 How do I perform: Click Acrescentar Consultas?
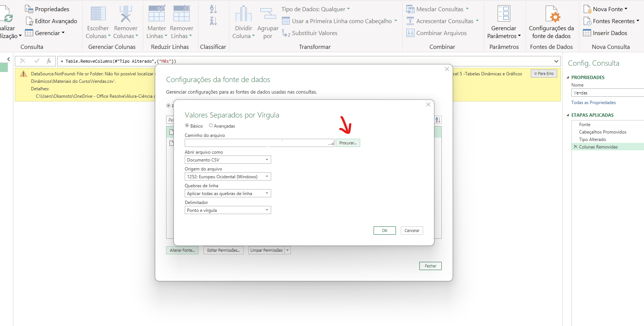point(442,21)
